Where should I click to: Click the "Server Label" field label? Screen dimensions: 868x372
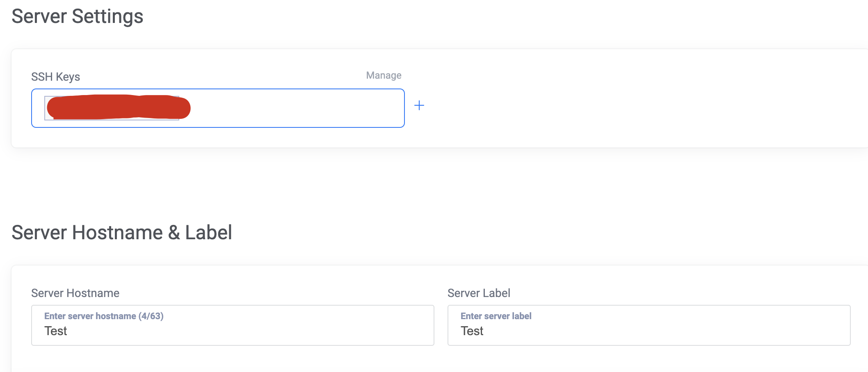click(479, 293)
